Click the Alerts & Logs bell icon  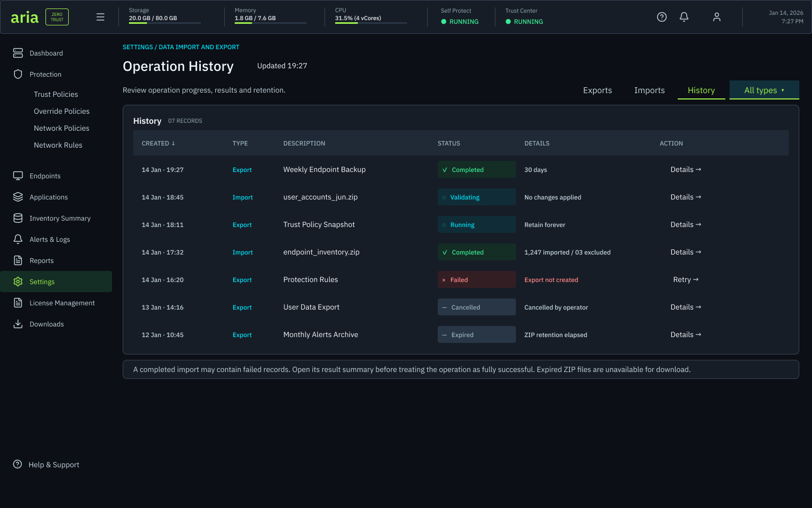pos(18,239)
